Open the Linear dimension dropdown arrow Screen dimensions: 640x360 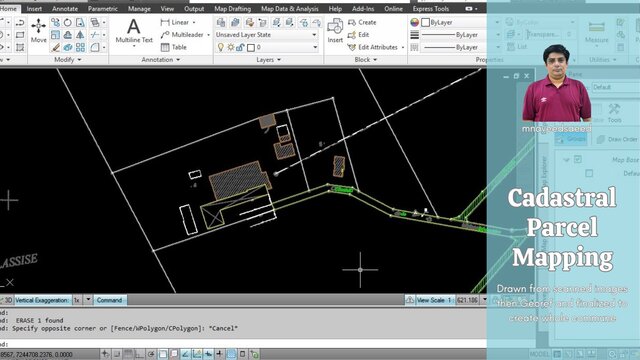[194, 22]
